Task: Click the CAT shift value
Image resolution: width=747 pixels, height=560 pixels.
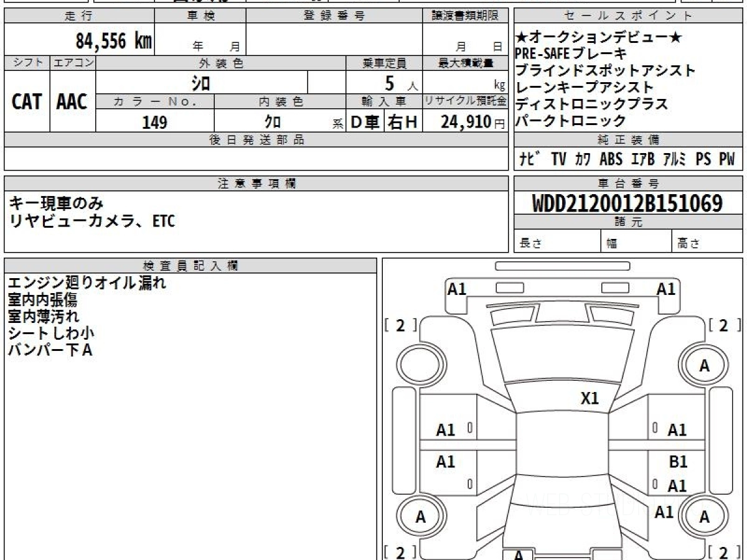Action: (x=27, y=102)
